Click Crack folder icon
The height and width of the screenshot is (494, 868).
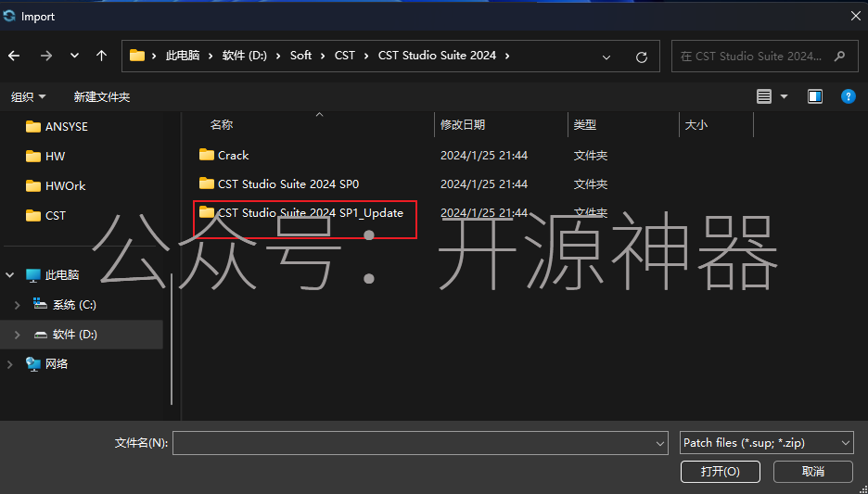click(207, 155)
